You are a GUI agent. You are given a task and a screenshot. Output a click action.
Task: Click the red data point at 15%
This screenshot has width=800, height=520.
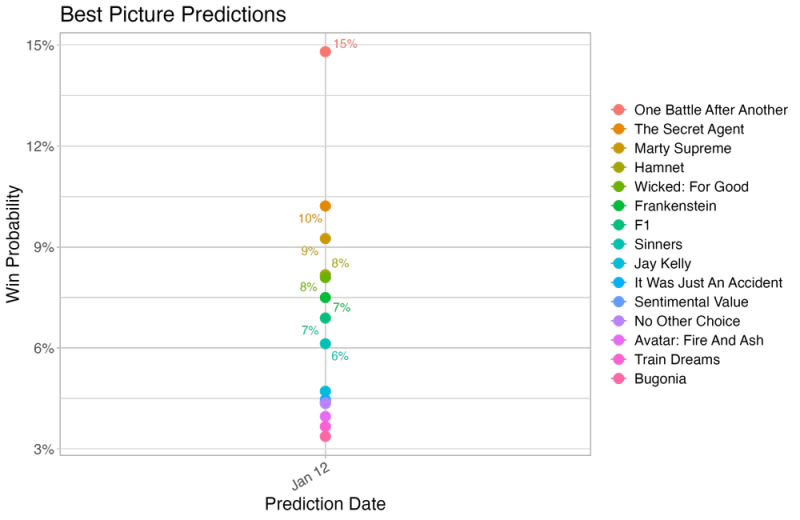[x=325, y=51]
